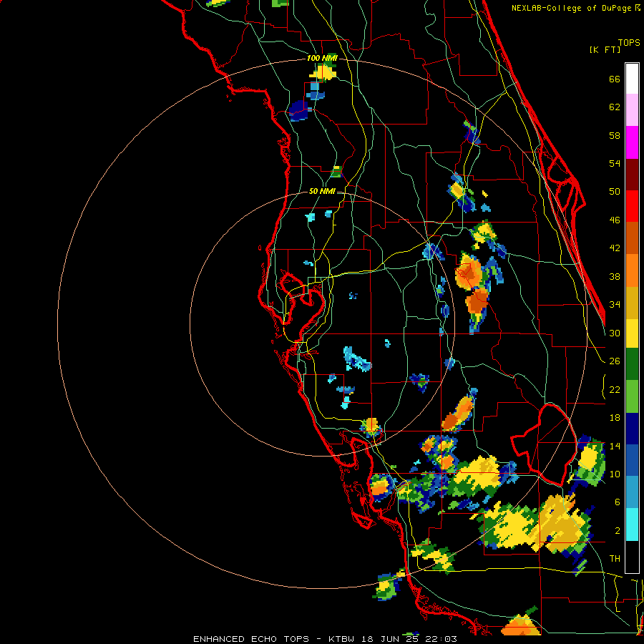
Task: Click the 18 value on legend scale
Action: [615, 418]
